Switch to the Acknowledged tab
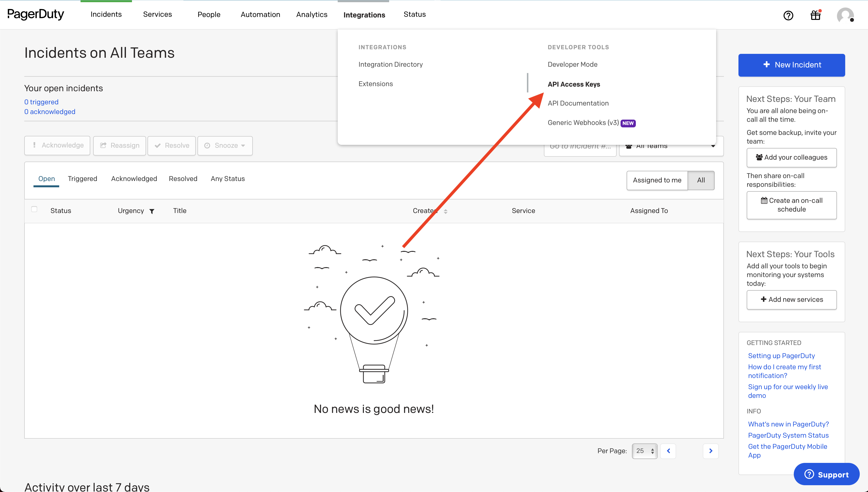 point(134,179)
